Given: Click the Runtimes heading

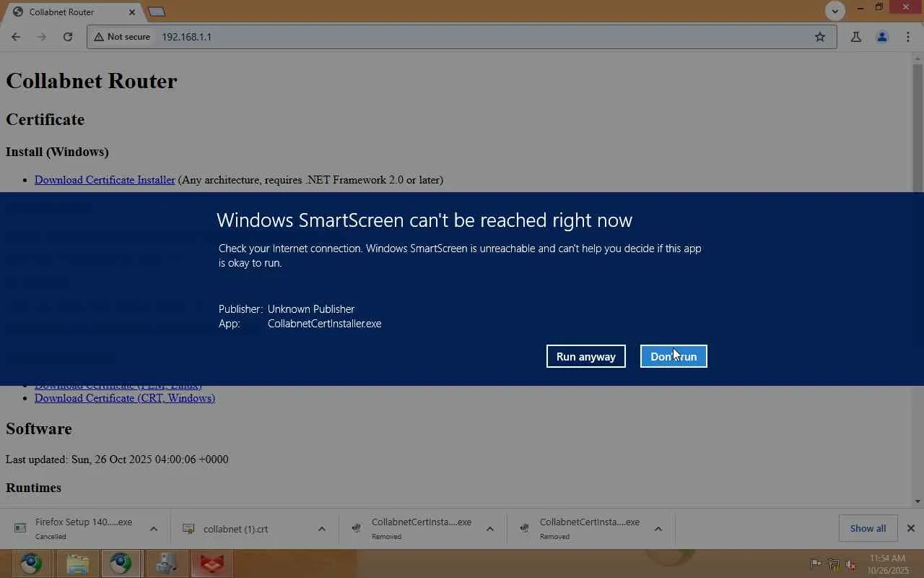Looking at the screenshot, I should (x=33, y=488).
